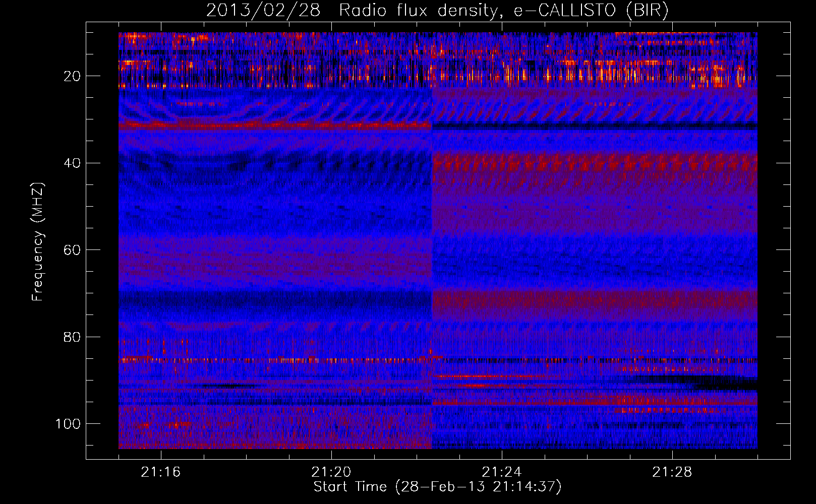Click the 100 frequency tick label

point(68,424)
